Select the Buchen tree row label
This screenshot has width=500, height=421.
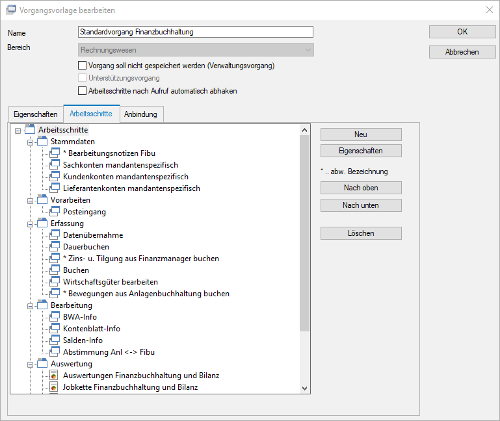pos(76,270)
